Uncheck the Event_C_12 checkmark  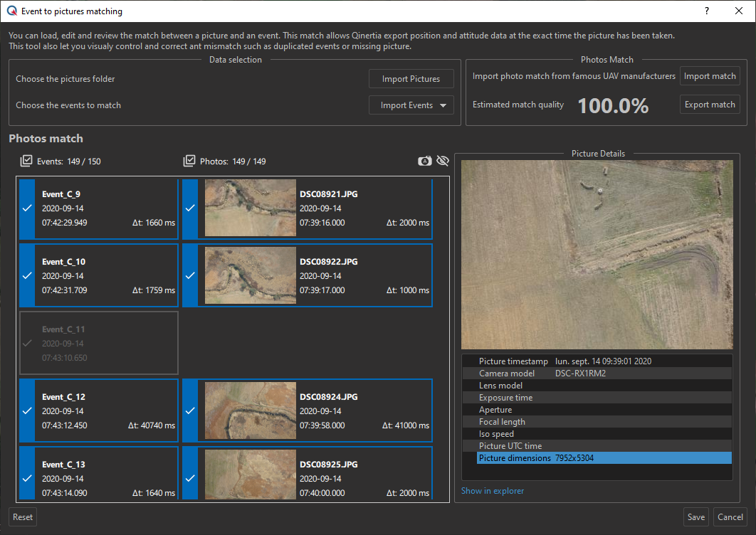pyautogui.click(x=27, y=411)
